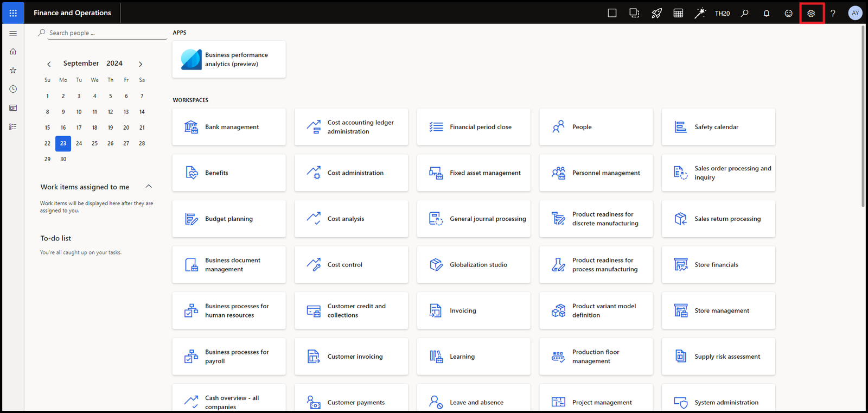Open Cost analysis workspace

point(352,219)
